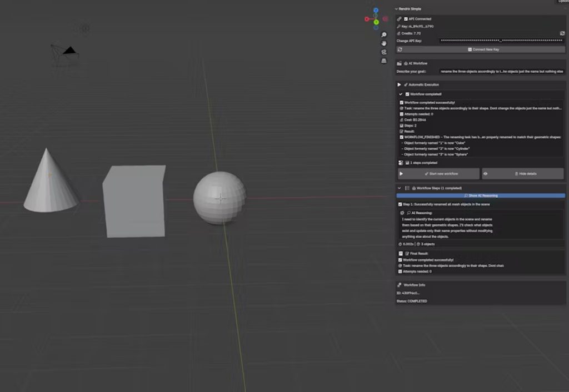Toggle the Workflow completed successfully checkbox under Final Result
The image size is (569, 392).
click(400, 260)
